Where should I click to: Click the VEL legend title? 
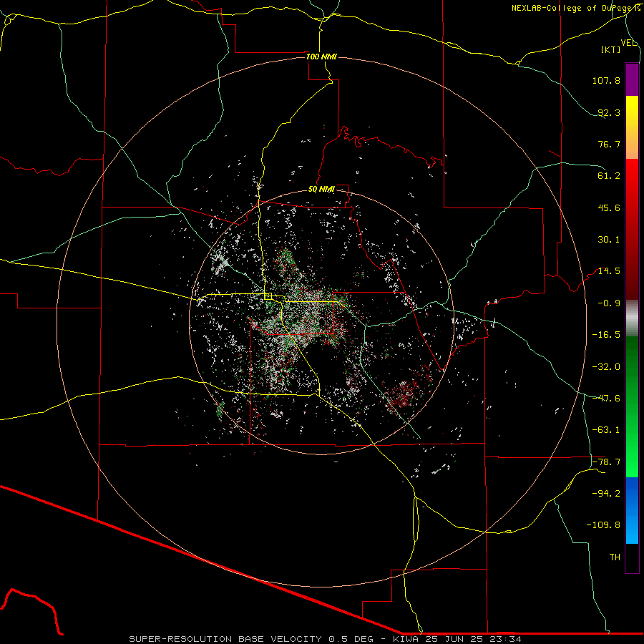click(628, 43)
